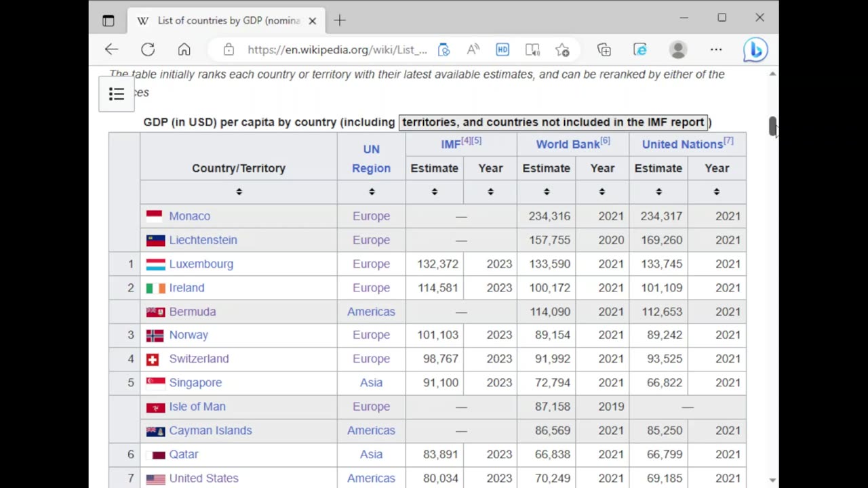Open the Isle of Man link

click(x=197, y=407)
